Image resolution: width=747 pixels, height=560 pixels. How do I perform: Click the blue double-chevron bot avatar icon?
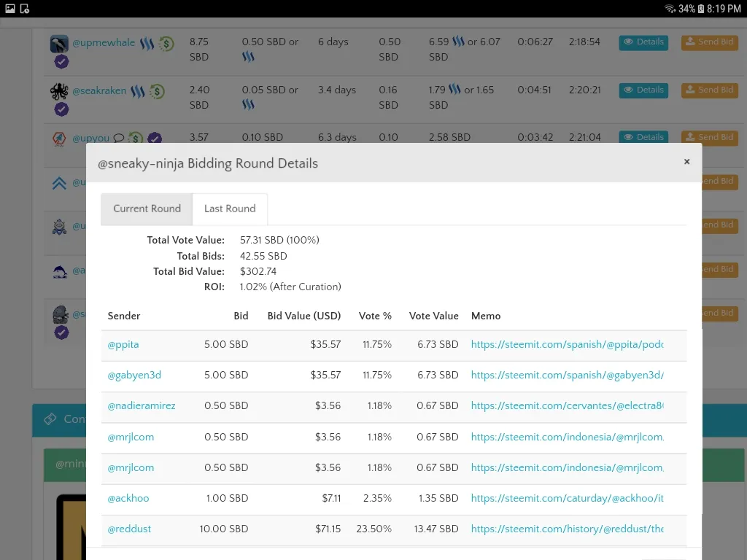click(x=59, y=183)
